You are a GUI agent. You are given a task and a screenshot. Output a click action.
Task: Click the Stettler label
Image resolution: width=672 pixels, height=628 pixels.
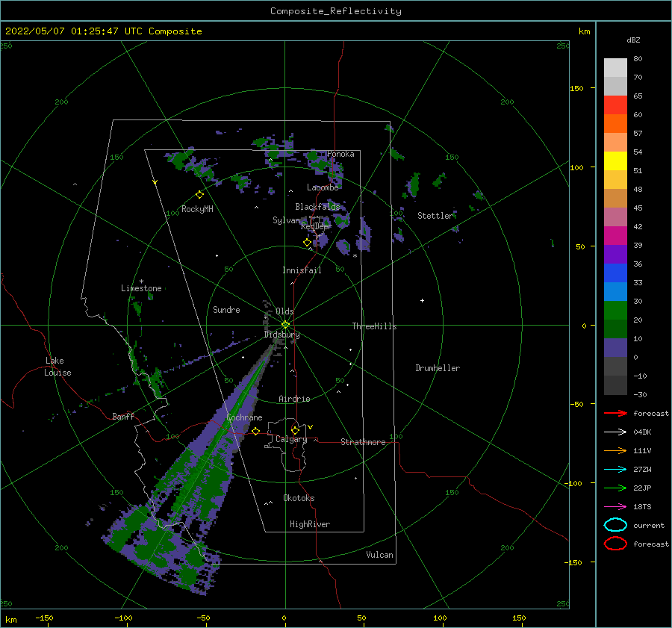(x=435, y=216)
